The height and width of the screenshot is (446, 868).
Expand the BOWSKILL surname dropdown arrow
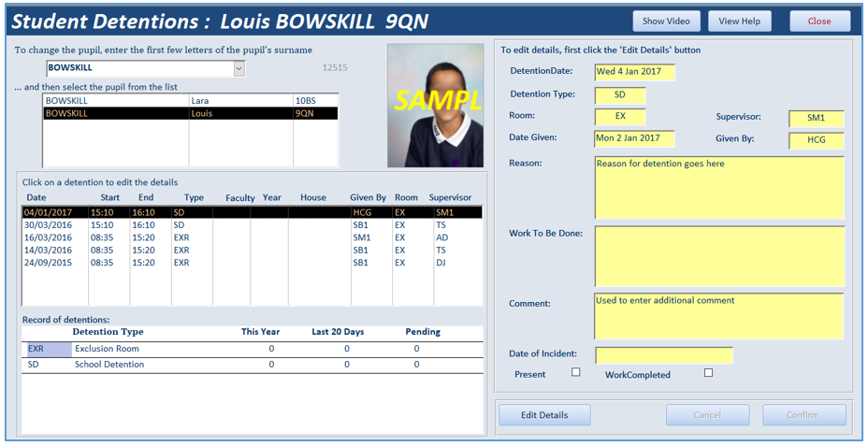239,68
